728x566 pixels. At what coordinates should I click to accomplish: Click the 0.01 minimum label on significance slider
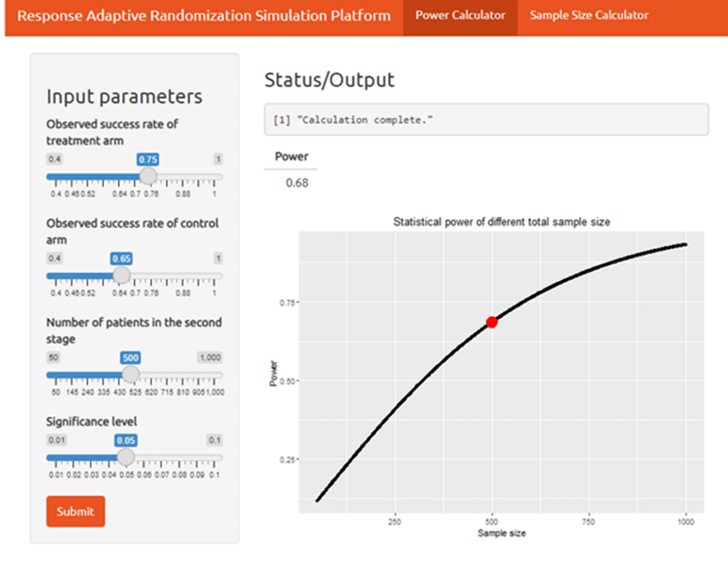[x=56, y=440]
